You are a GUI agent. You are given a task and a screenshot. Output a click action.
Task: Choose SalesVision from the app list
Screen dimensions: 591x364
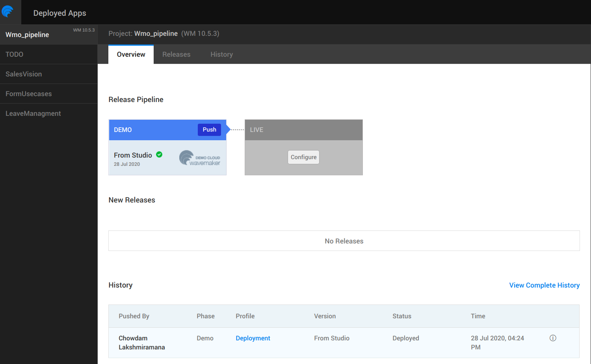24,74
